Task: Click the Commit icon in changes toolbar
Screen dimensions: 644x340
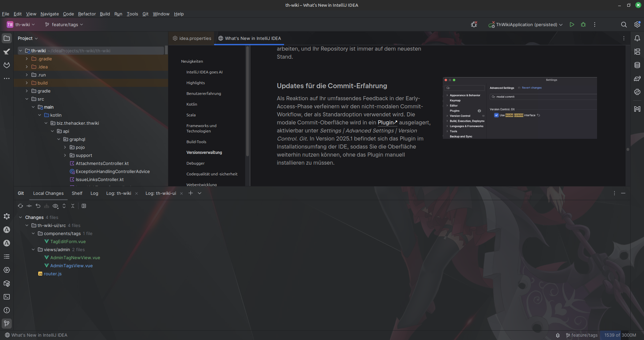Action: pyautogui.click(x=29, y=206)
